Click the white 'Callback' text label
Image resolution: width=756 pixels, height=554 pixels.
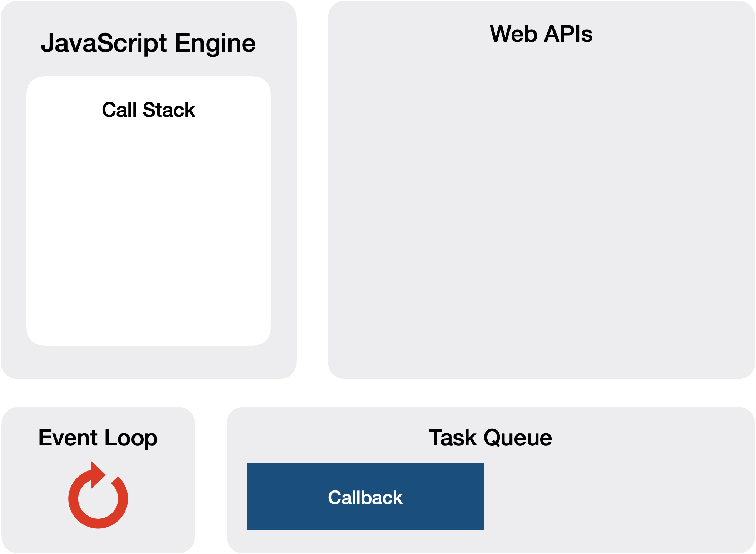tap(365, 498)
